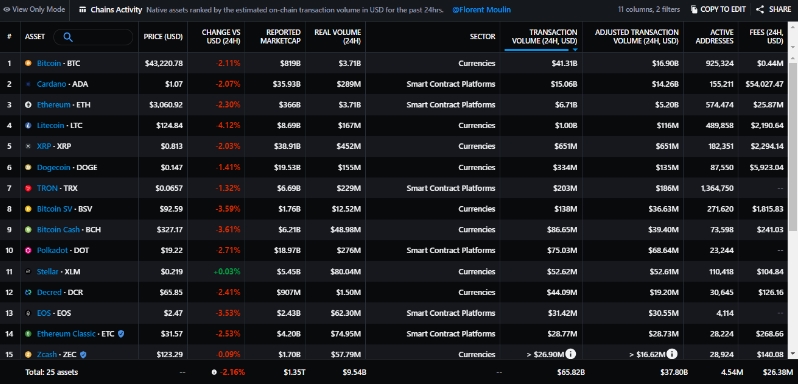Click the View Only Mode eye icon

coord(7,9)
